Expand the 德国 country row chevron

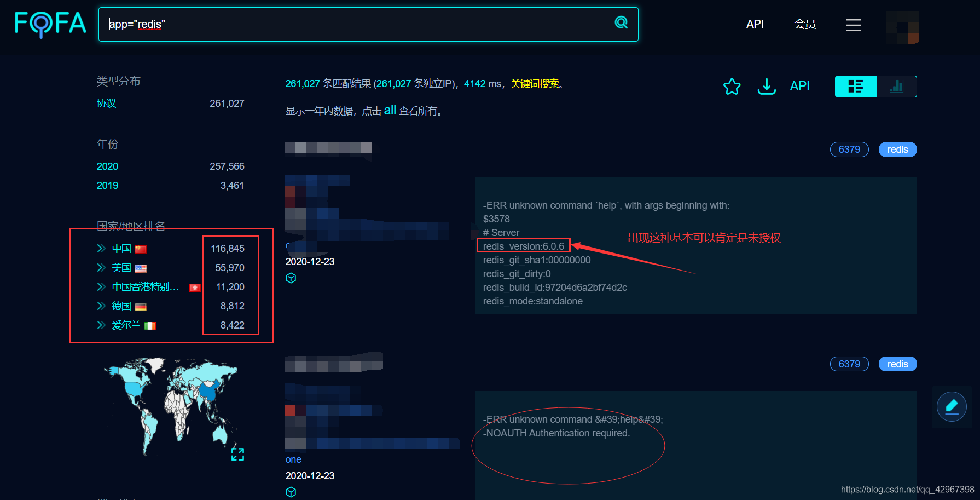click(x=101, y=306)
